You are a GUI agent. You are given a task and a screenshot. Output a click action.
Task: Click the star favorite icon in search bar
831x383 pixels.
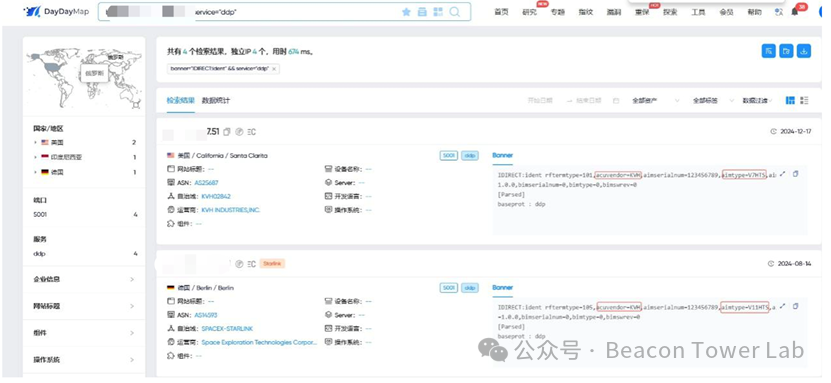[406, 12]
